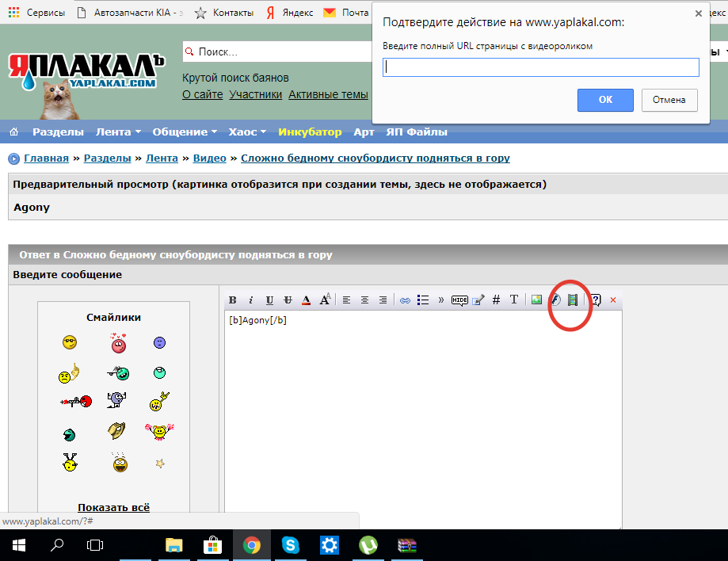This screenshot has height=561, width=728.
Task: Insert the sunglasses smiley
Action: pos(70,343)
